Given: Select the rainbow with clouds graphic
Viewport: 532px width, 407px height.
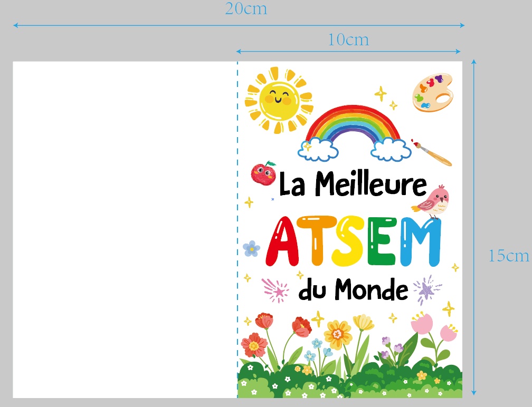Looking at the screenshot, I should (354, 132).
